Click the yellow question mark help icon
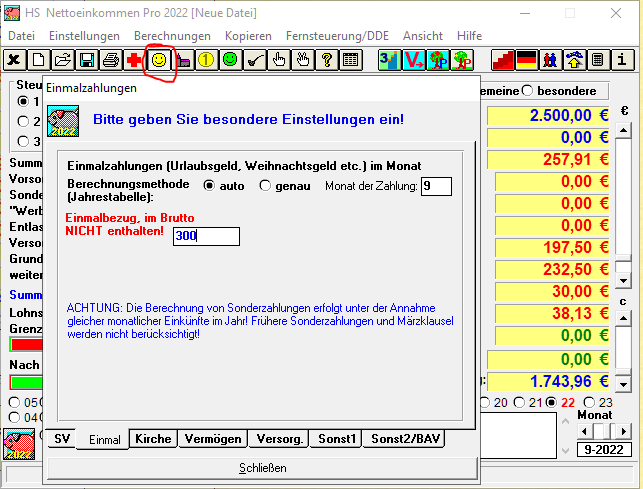Image resolution: width=643 pixels, height=489 pixels. pos(326,60)
